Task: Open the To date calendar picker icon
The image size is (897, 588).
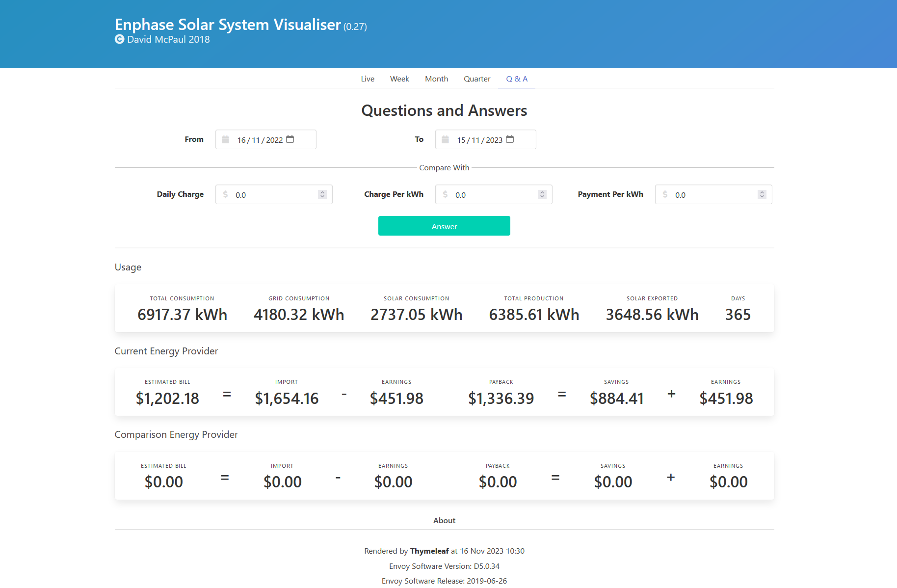Action: point(510,139)
